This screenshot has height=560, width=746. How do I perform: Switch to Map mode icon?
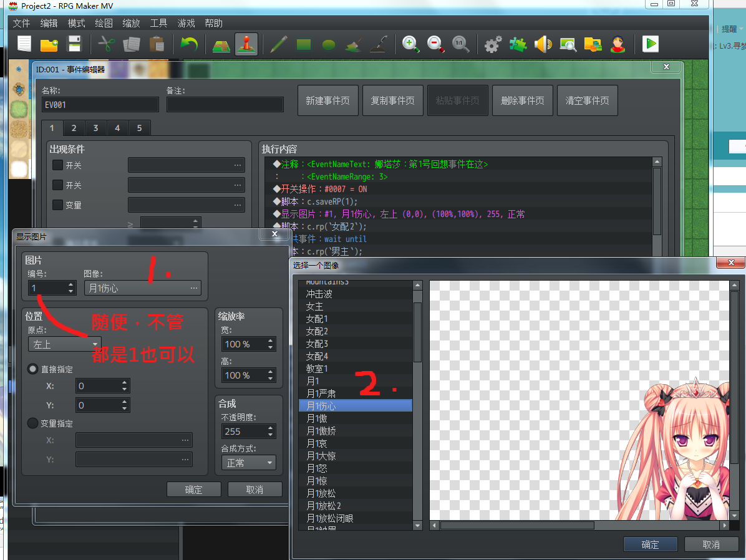[x=221, y=44]
